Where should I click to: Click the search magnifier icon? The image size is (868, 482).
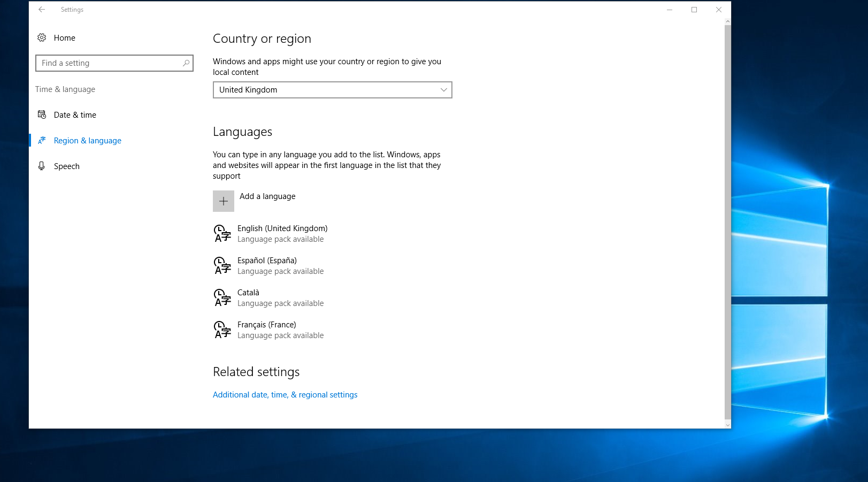[186, 63]
